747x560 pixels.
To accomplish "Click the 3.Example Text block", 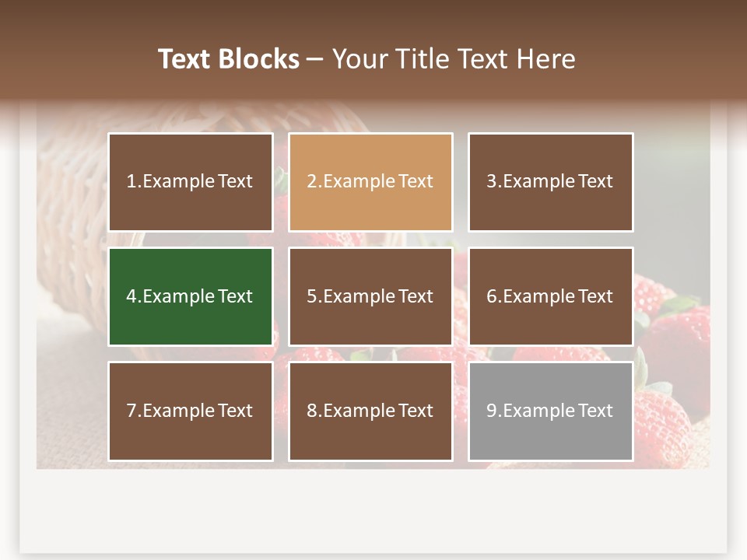I will (550, 182).
